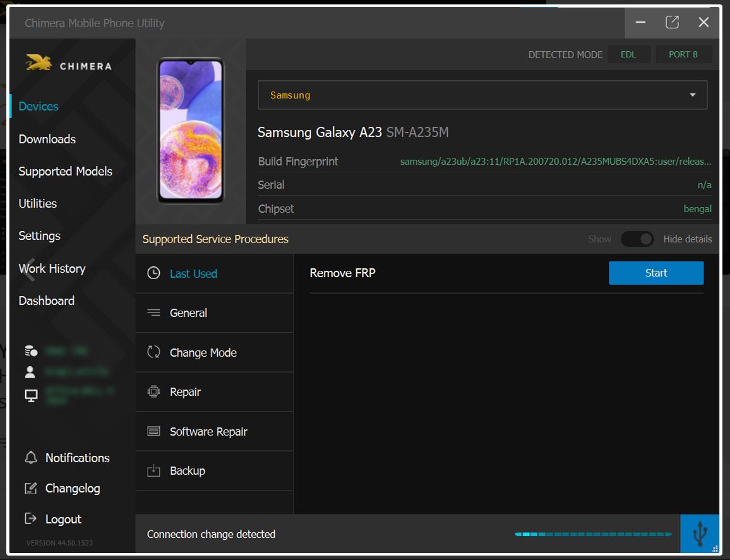Minimize the Chimera window

640,22
